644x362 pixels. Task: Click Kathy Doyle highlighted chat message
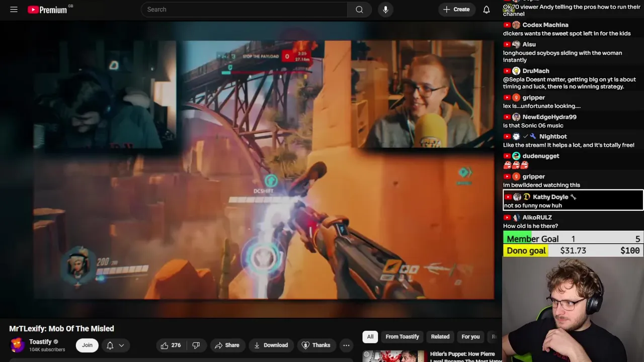click(573, 200)
